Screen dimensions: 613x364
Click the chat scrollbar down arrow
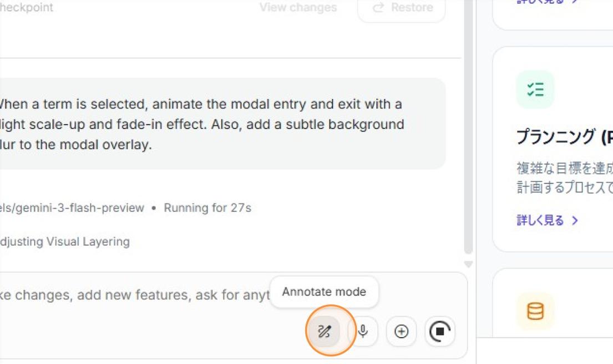coord(468,265)
